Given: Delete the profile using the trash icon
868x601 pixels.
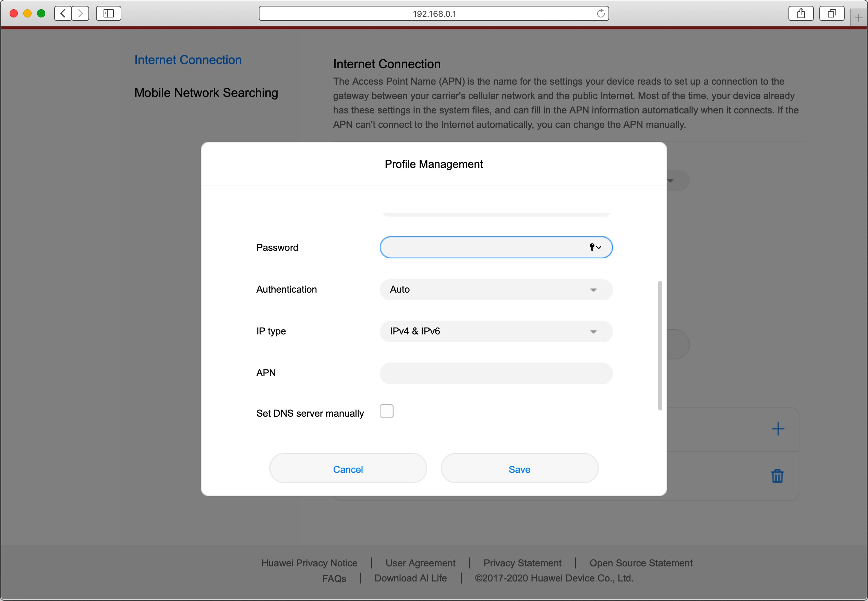Looking at the screenshot, I should click(x=777, y=476).
